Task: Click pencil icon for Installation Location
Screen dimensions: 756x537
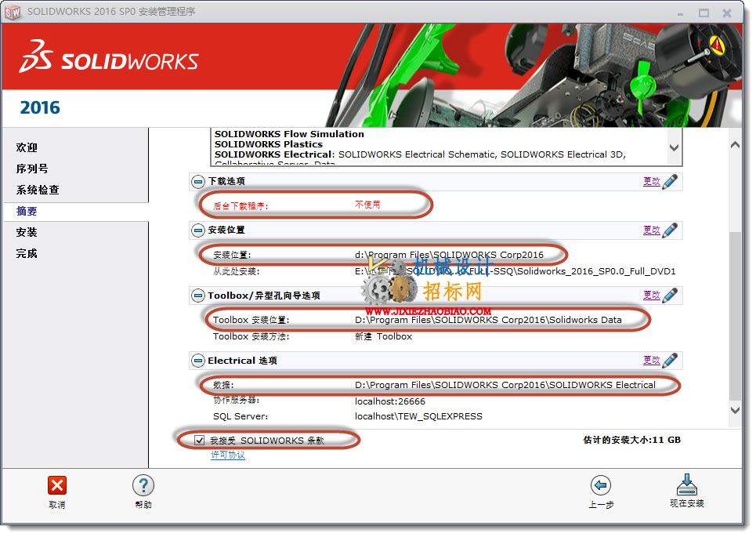Action: [670, 230]
